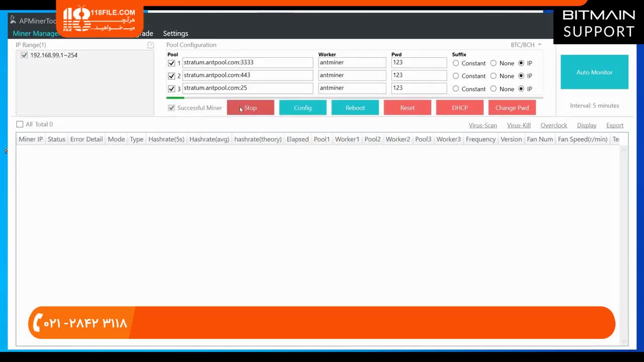Sort by the Fan Num column header

pyautogui.click(x=540, y=139)
